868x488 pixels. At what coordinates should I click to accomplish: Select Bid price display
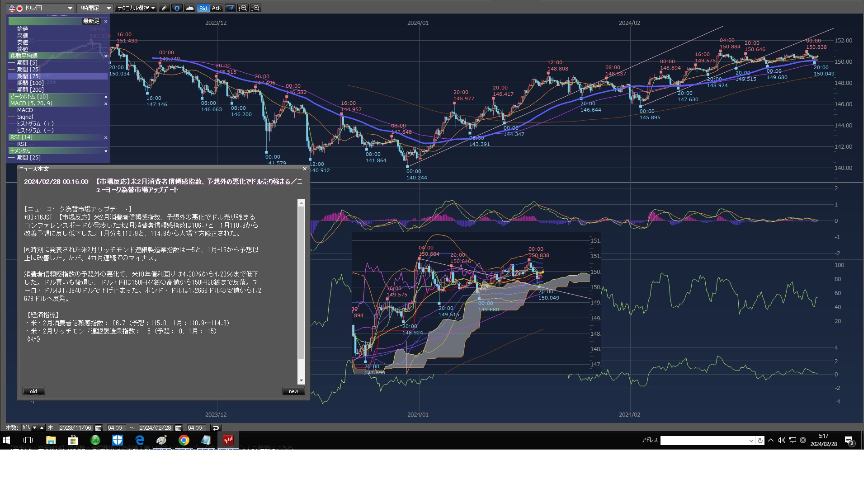203,8
